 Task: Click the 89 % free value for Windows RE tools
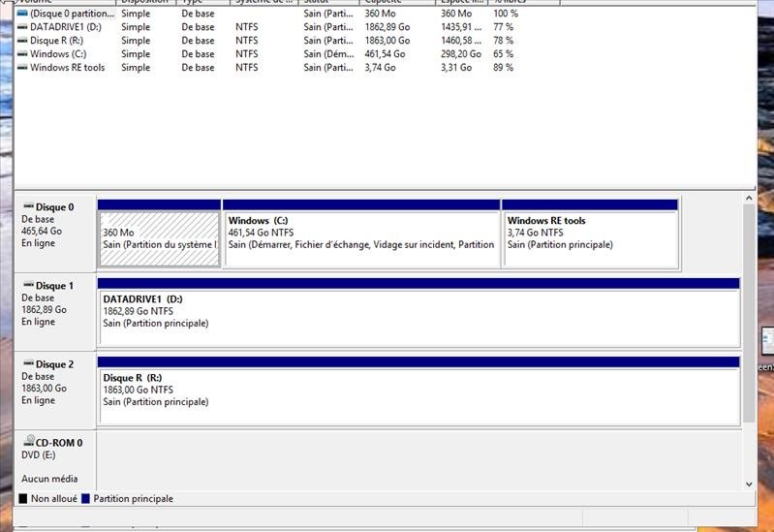(x=503, y=67)
